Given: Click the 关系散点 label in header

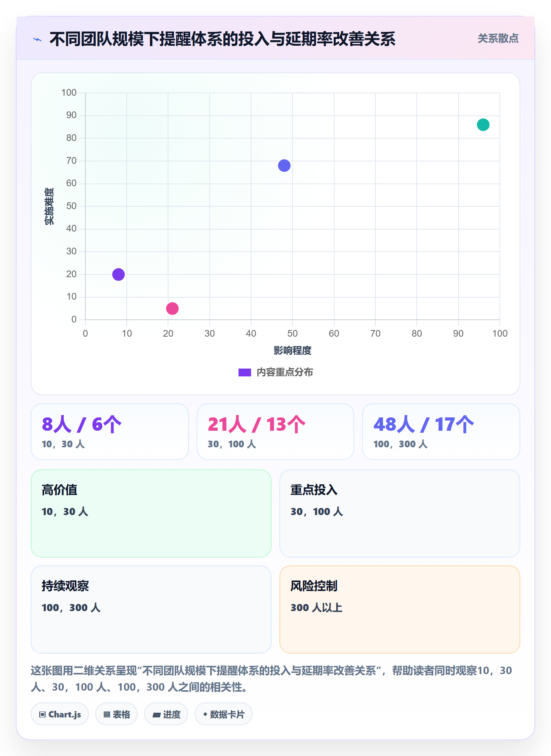Looking at the screenshot, I should point(498,39).
